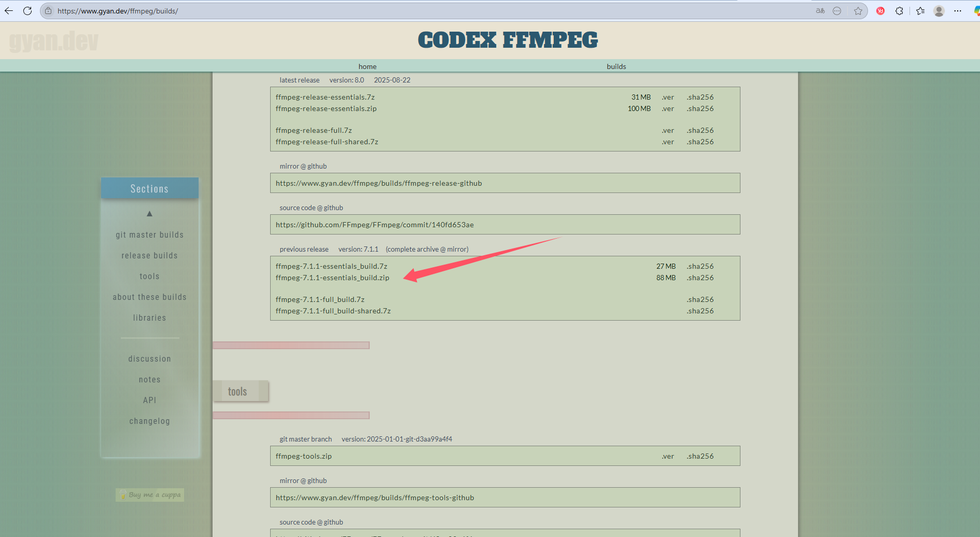Viewport: 980px width, 537px height.
Task: Reload the page with refresh icon
Action: click(x=27, y=11)
